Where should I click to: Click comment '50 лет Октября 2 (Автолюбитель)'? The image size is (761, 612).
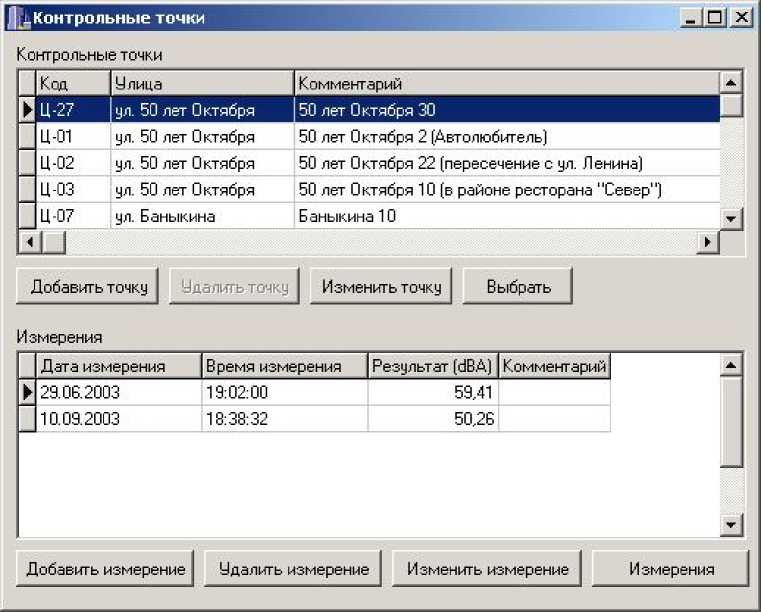(x=507, y=136)
